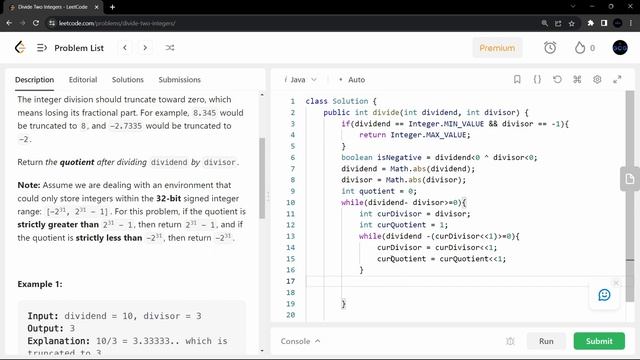Click the LeetCode logo icon
This screenshot has height=360, width=640.
20,48
